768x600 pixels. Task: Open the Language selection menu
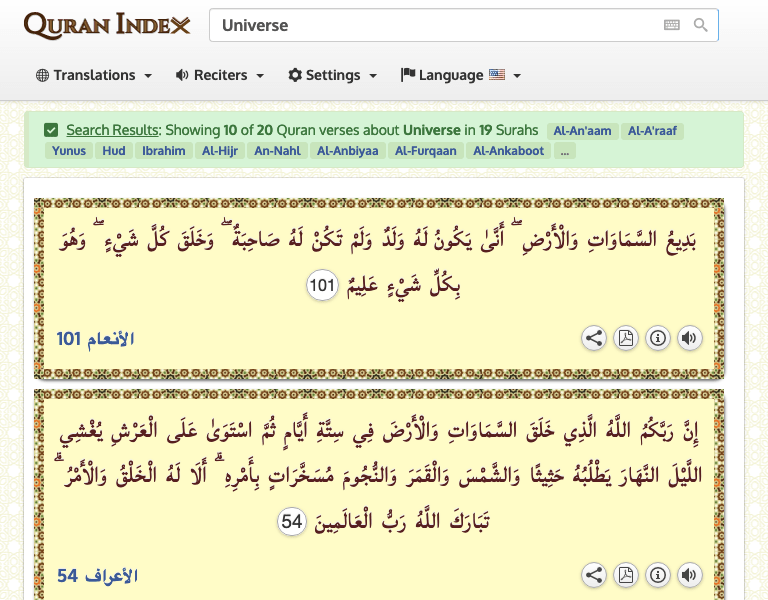coord(460,75)
